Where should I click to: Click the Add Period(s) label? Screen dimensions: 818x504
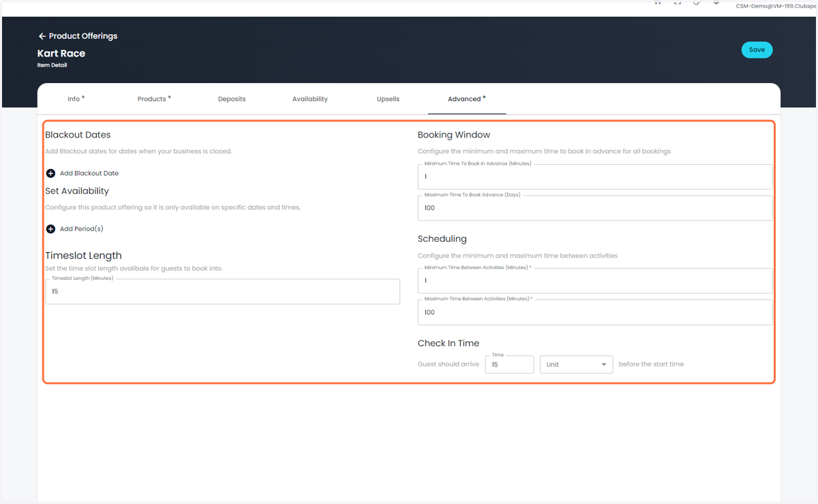pos(82,229)
